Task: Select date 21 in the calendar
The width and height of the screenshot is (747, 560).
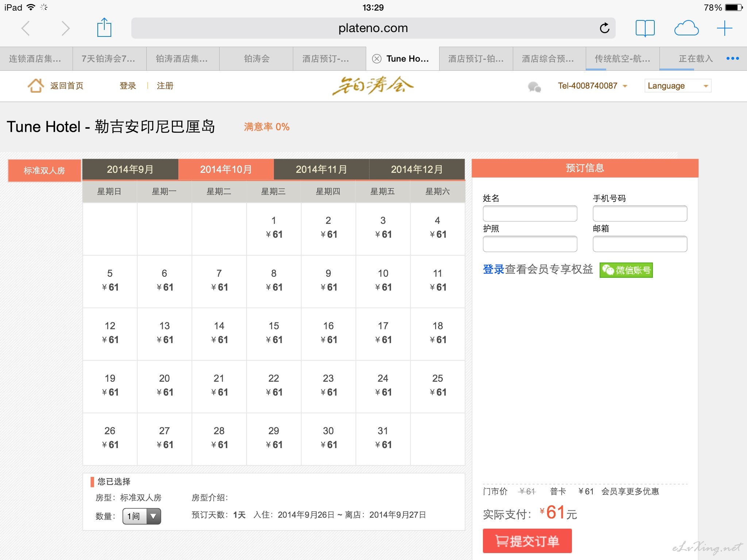Action: coord(219,386)
